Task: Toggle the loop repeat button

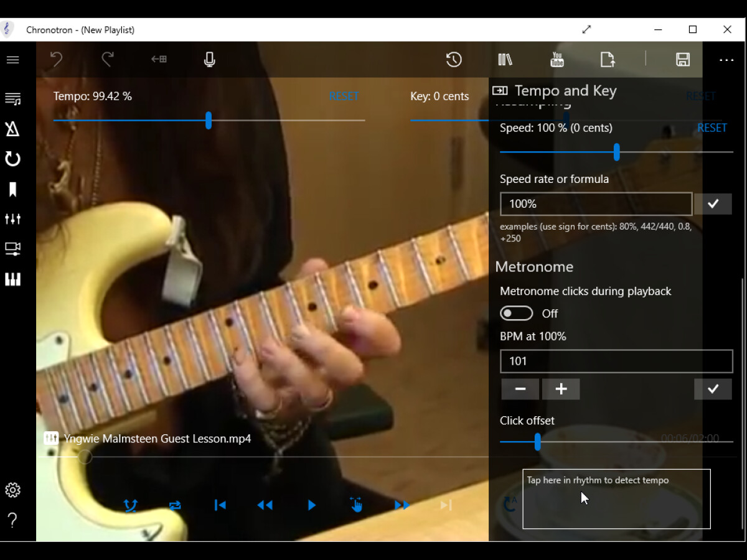Action: (x=175, y=505)
